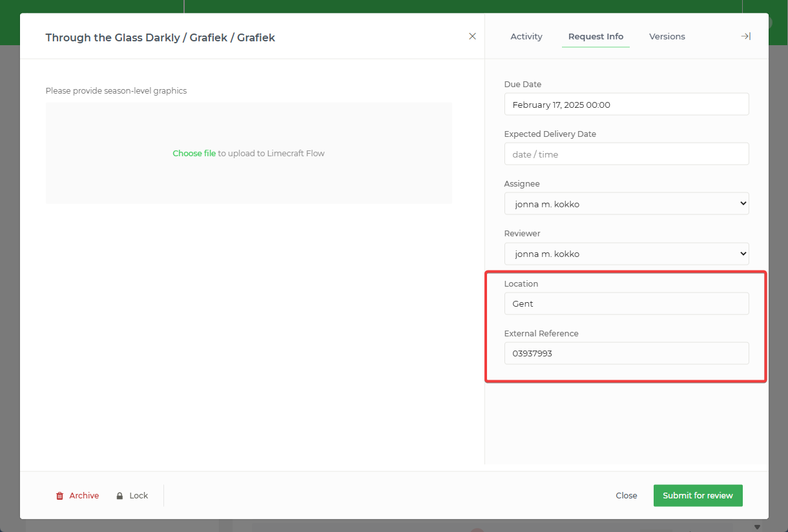Click the Due Date field
The height and width of the screenshot is (532, 788).
coord(627,104)
